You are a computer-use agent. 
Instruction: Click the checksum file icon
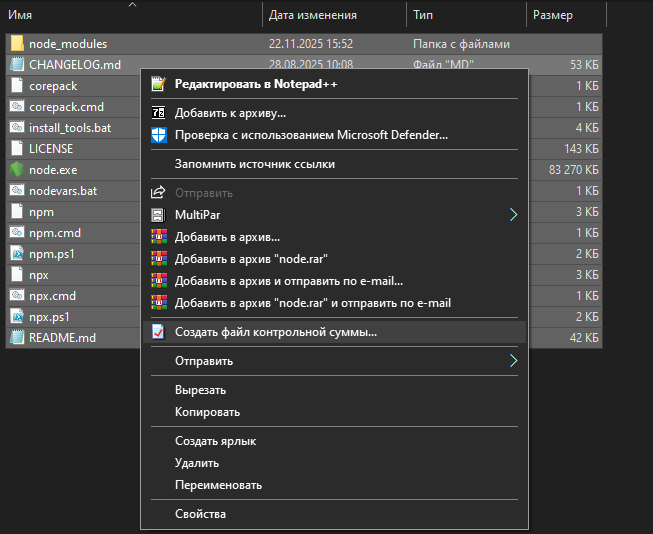(x=158, y=332)
